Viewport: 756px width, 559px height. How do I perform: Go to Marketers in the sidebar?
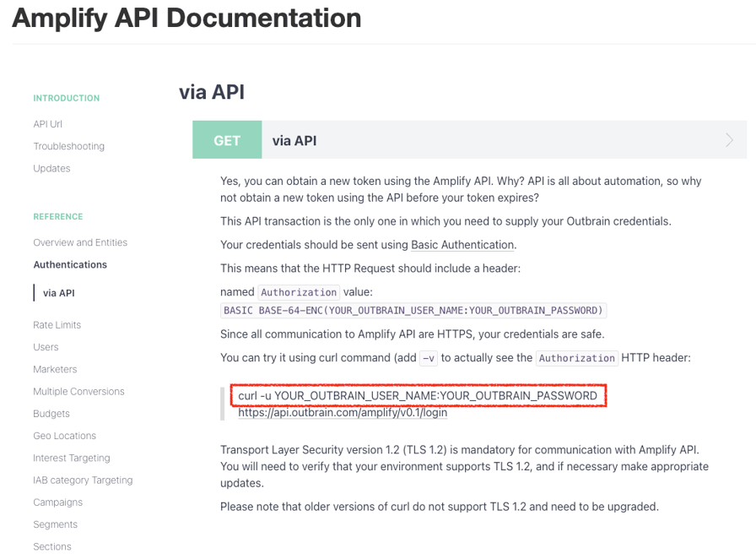pyautogui.click(x=55, y=369)
